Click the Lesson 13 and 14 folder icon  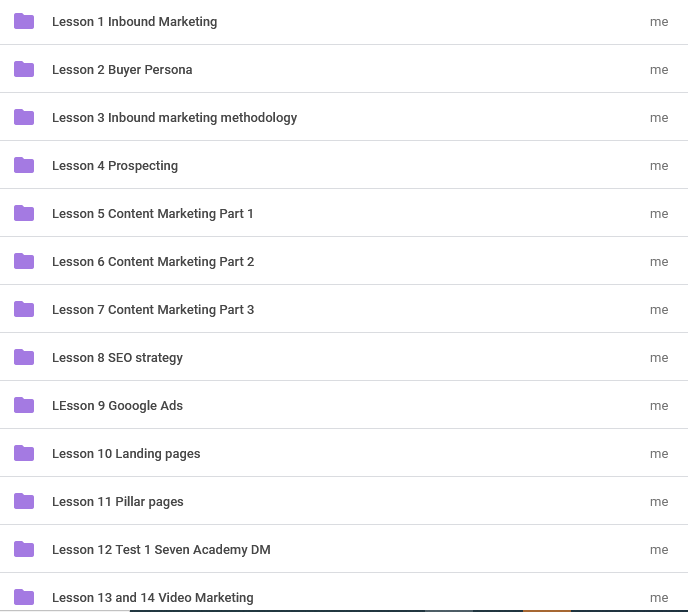click(x=24, y=597)
